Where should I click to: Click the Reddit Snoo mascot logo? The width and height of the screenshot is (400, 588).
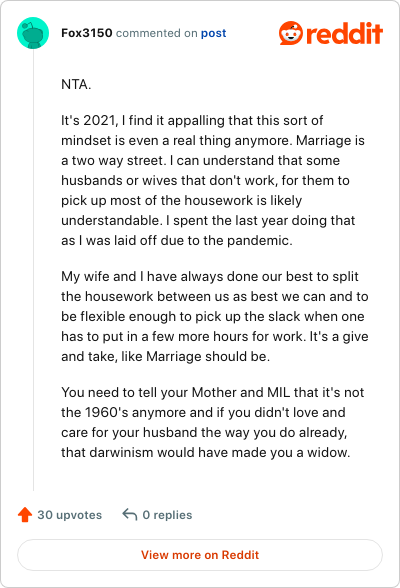291,33
